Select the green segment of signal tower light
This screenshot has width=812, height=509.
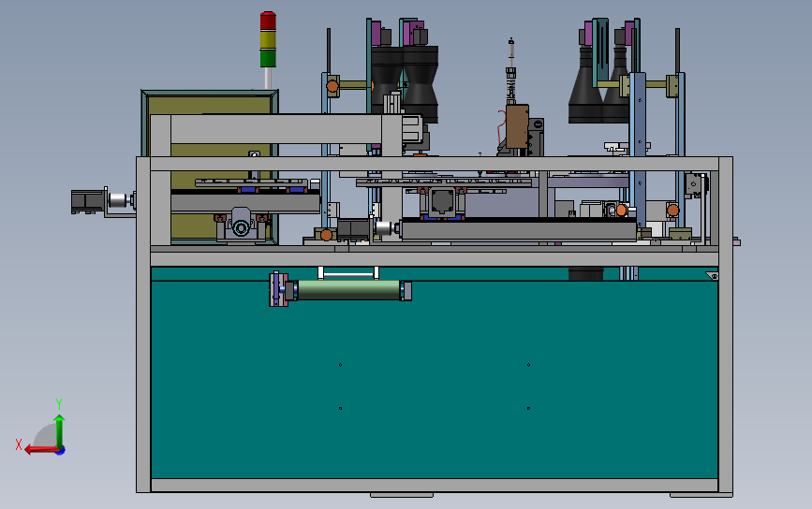[x=268, y=58]
